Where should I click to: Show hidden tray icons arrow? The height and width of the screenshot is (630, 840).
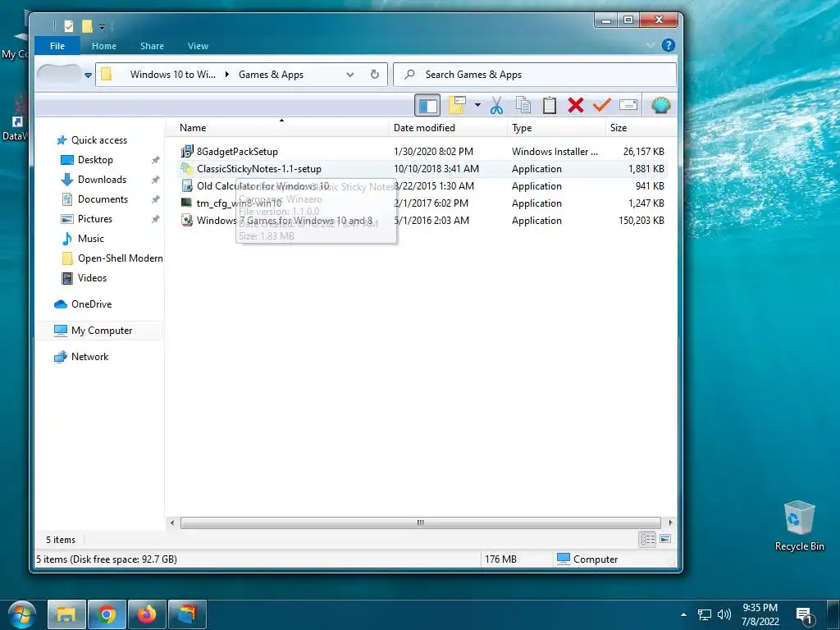point(683,614)
